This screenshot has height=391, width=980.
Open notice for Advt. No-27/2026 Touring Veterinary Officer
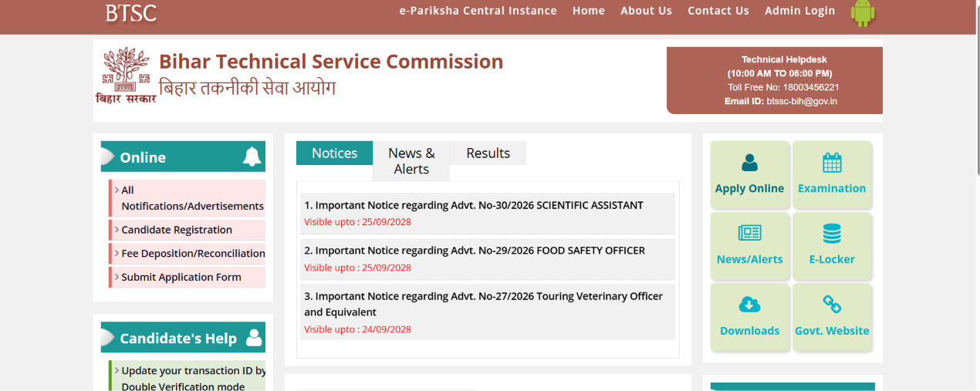483,304
